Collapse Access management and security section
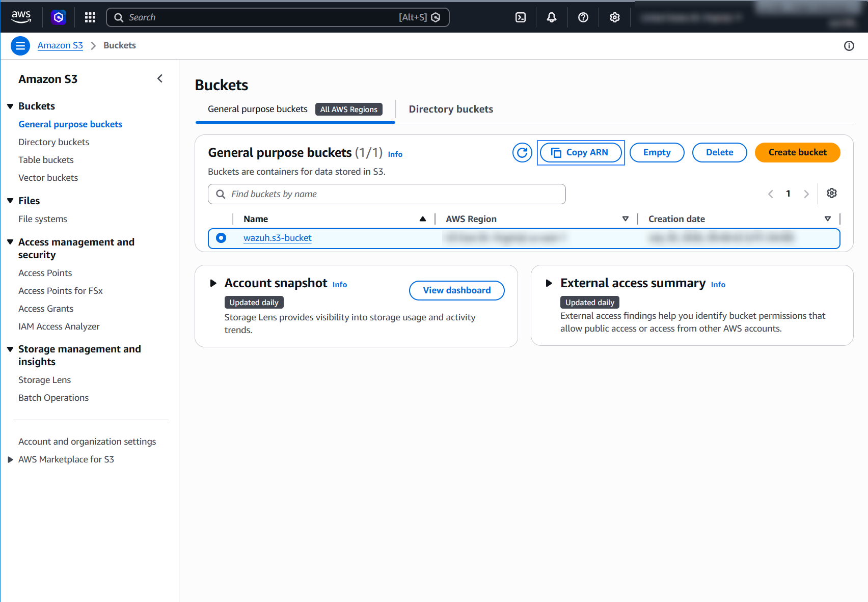Image resolution: width=868 pixels, height=602 pixels. point(10,242)
